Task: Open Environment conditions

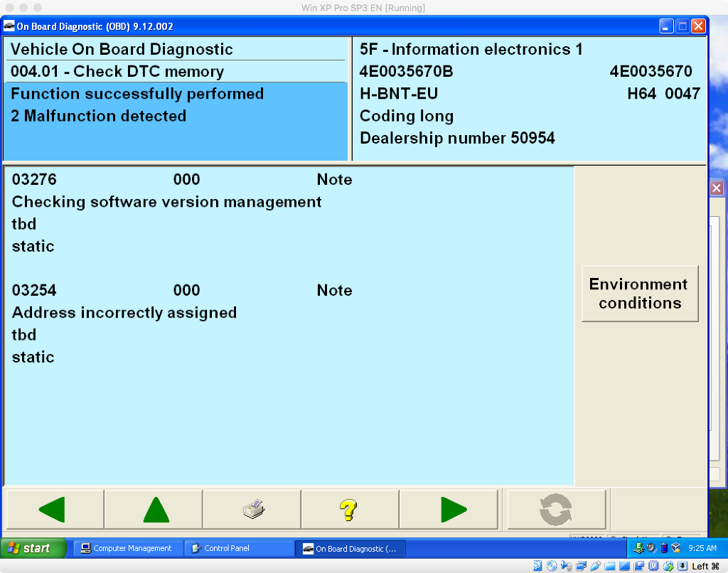Action: [x=639, y=294]
